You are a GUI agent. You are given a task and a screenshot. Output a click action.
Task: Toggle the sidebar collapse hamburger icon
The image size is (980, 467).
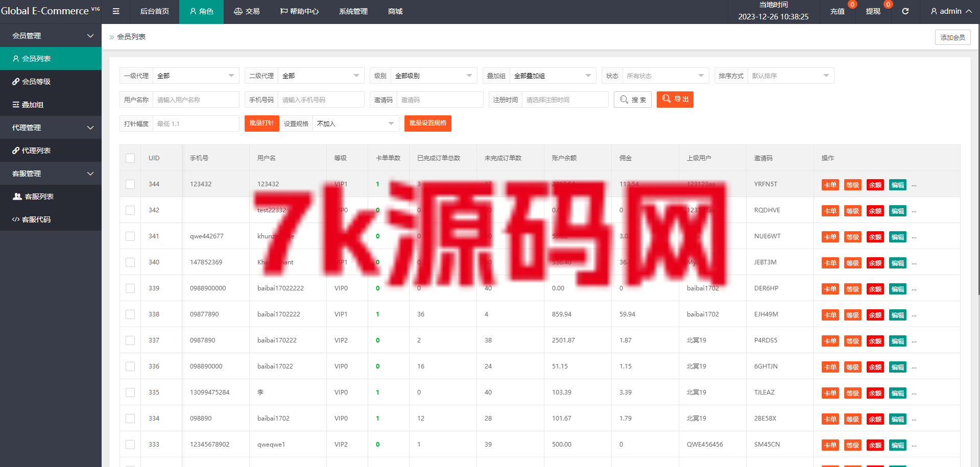pyautogui.click(x=116, y=11)
